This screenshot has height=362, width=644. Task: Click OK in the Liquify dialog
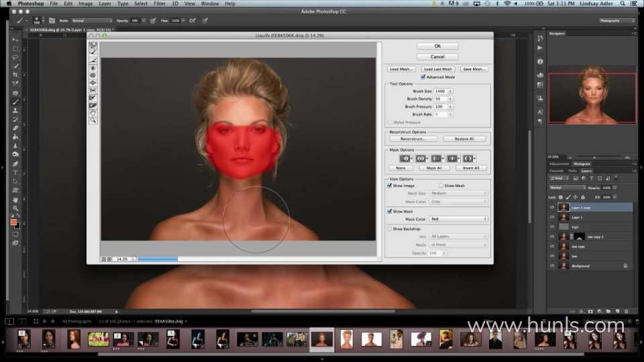tap(437, 46)
